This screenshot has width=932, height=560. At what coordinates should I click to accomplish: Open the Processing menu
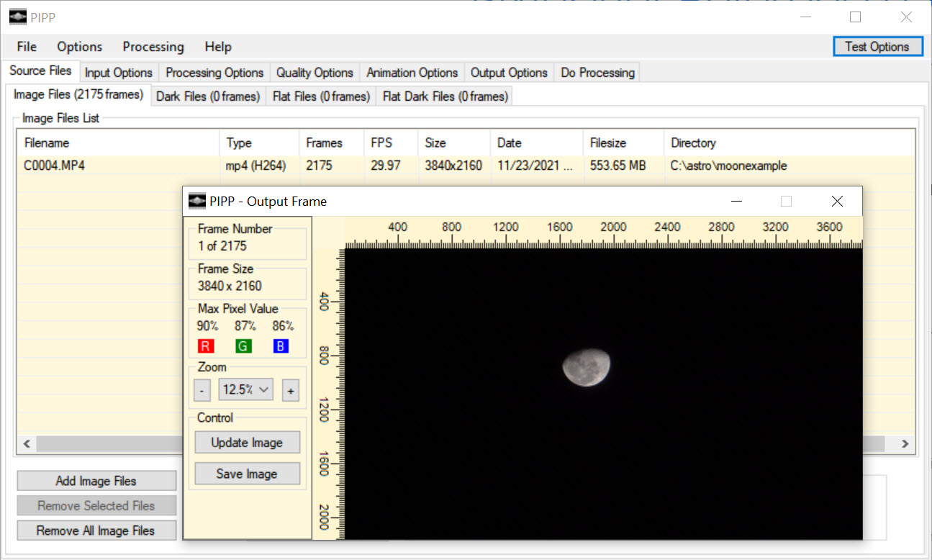153,47
